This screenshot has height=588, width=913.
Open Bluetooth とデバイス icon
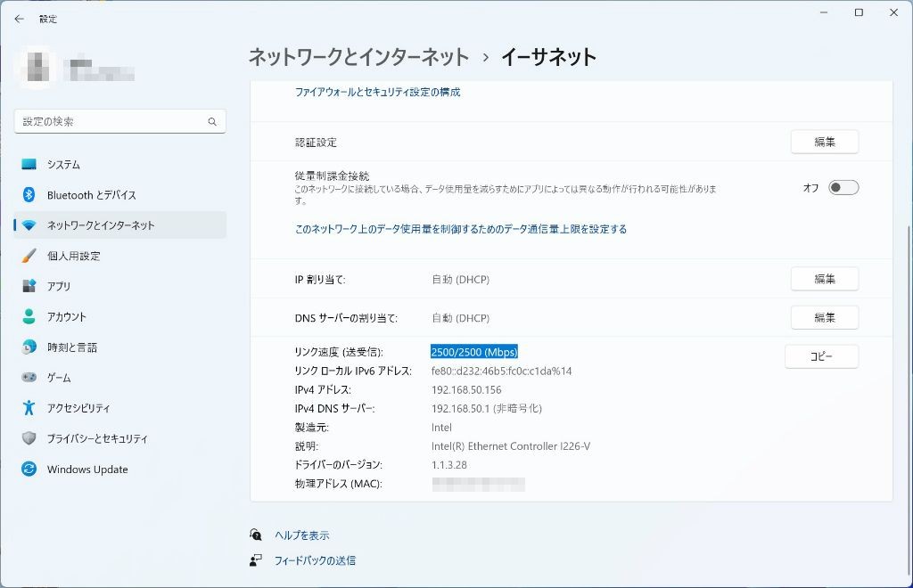[29, 195]
